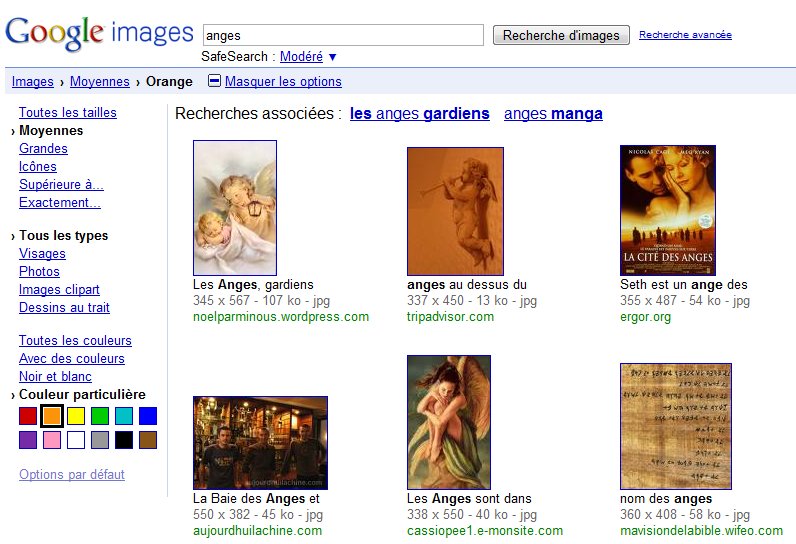The image size is (796, 544).
Task: Click the 'anges au dessus du' caption
Action: [x=467, y=285]
